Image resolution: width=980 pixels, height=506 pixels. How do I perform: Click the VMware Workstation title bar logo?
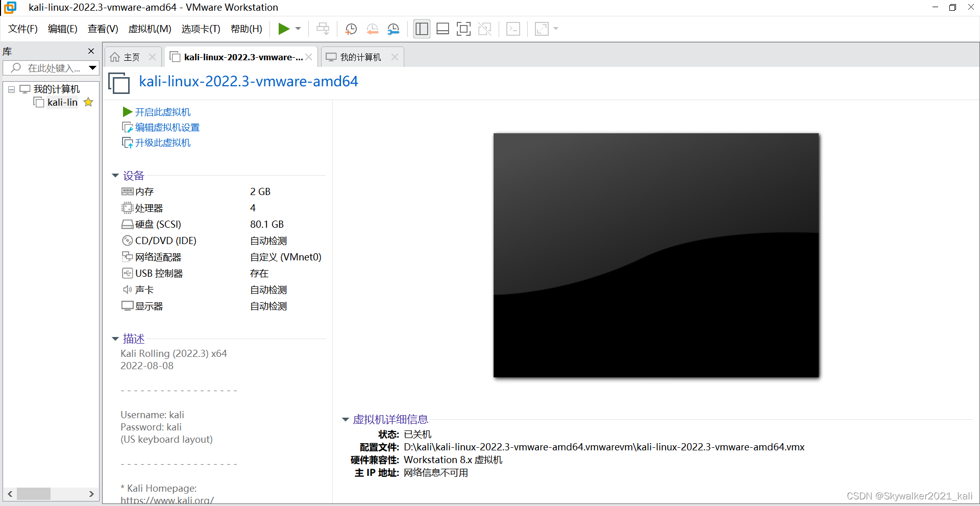tap(10, 7)
